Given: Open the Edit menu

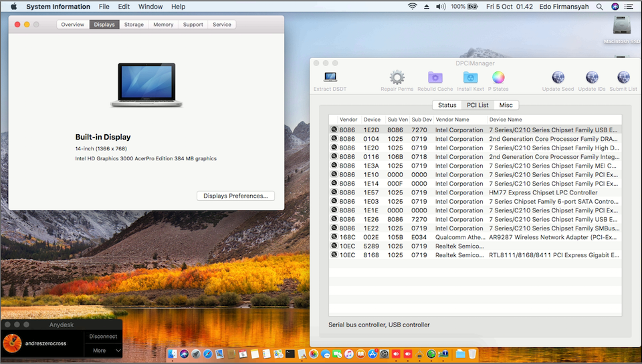Looking at the screenshot, I should click(124, 7).
